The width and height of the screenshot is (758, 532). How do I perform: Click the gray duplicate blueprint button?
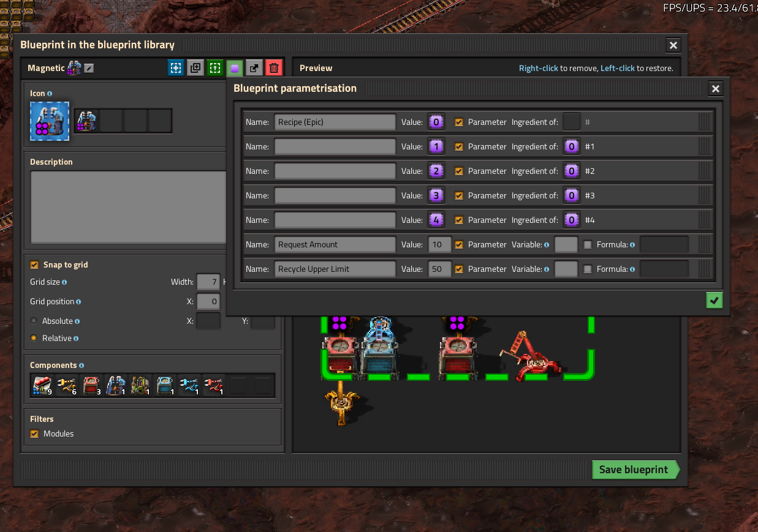(x=195, y=68)
